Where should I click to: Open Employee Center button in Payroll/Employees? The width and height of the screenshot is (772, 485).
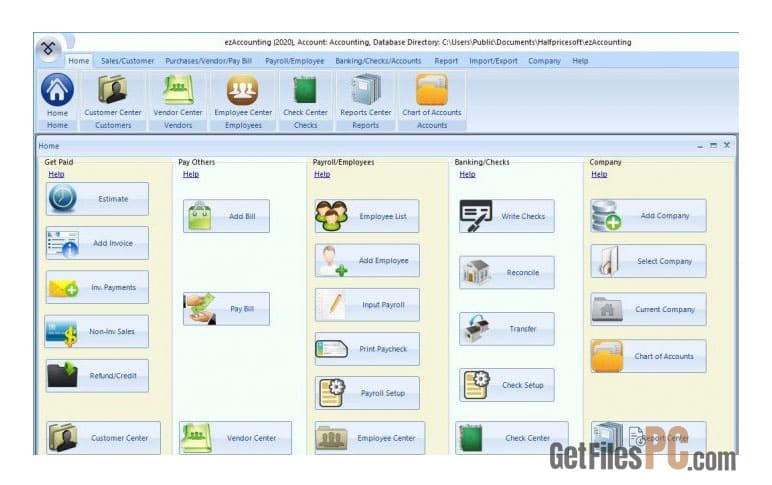tap(370, 438)
